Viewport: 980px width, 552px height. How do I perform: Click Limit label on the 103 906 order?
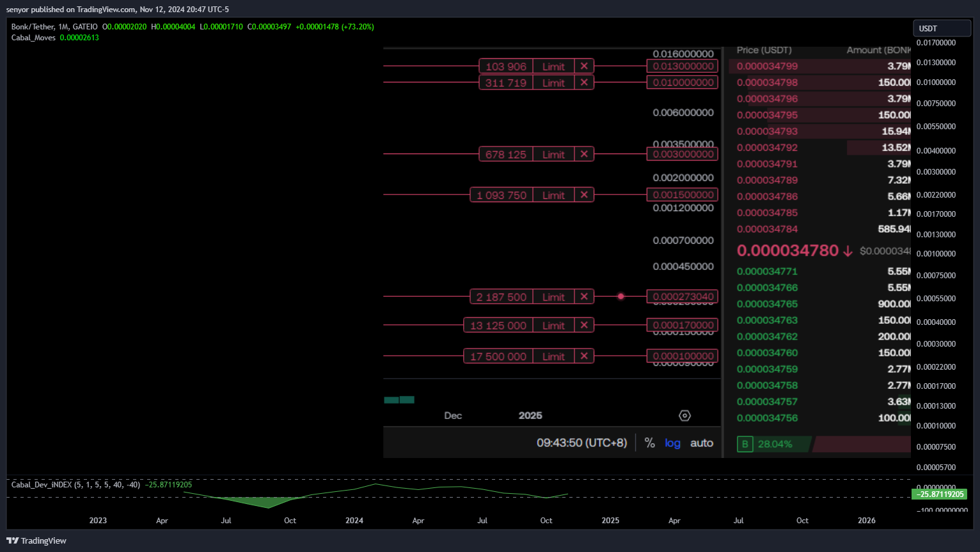click(553, 67)
